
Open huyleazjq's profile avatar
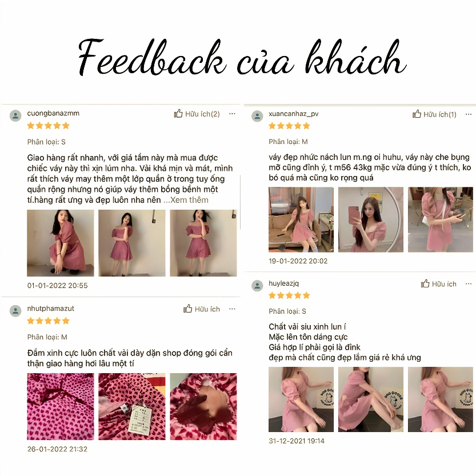[257, 286]
